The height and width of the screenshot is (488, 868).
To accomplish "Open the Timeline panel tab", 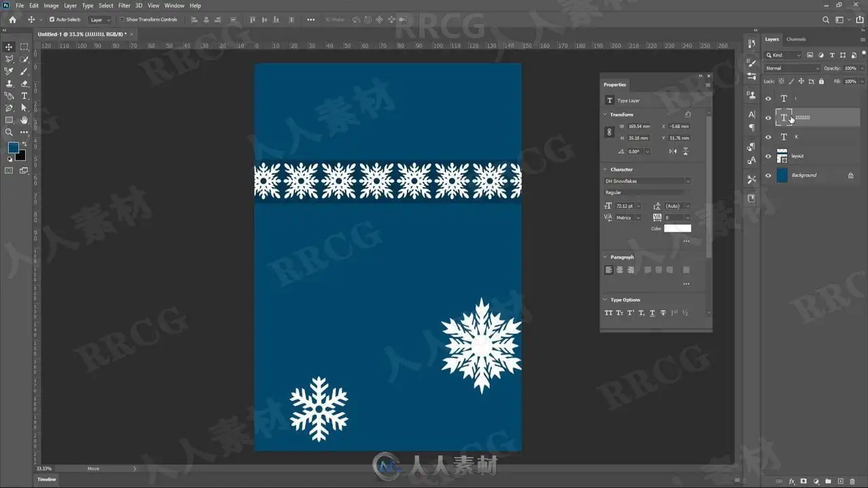I will [x=47, y=479].
